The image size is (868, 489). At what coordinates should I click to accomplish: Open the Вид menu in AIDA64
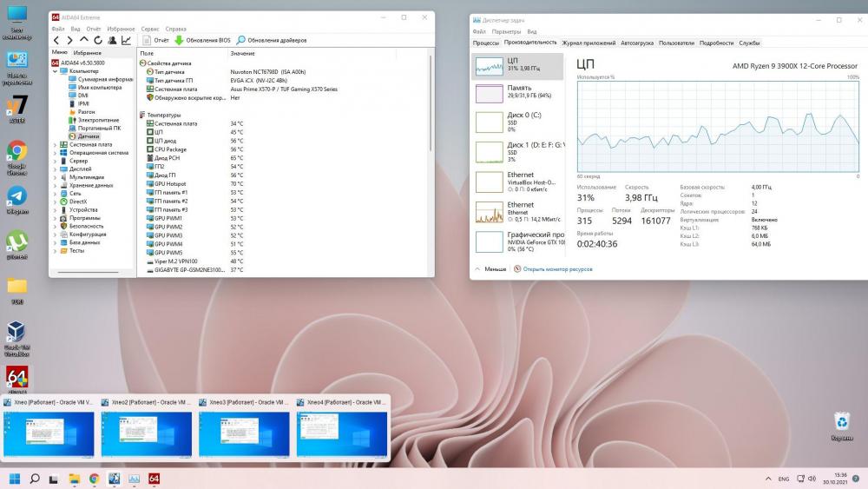point(76,29)
